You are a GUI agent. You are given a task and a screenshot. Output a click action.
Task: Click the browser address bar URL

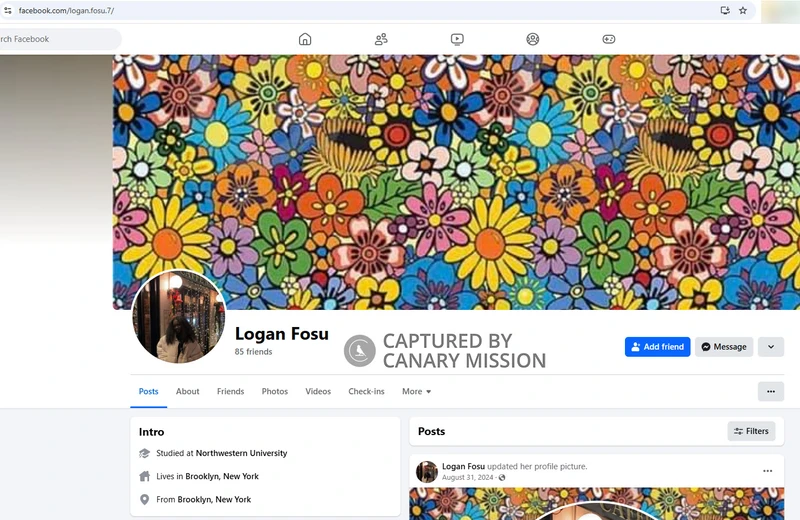[x=66, y=11]
